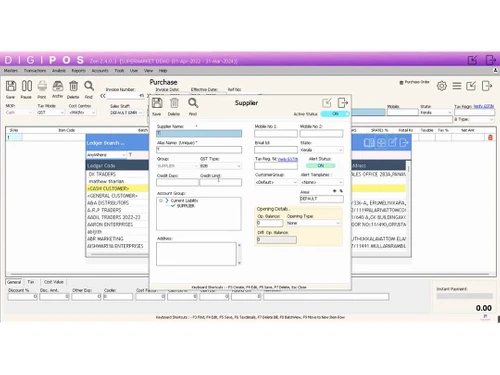
Task: Click the Delete icon in Supplier dialog
Action: point(174,103)
